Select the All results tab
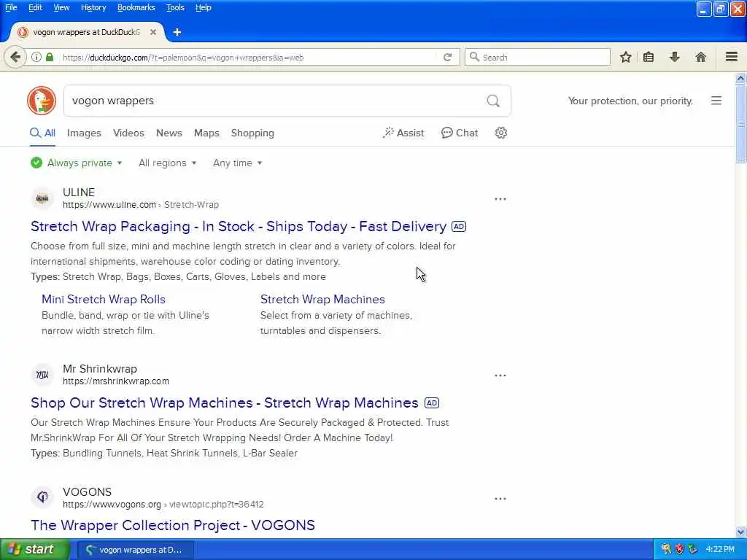 [x=43, y=133]
